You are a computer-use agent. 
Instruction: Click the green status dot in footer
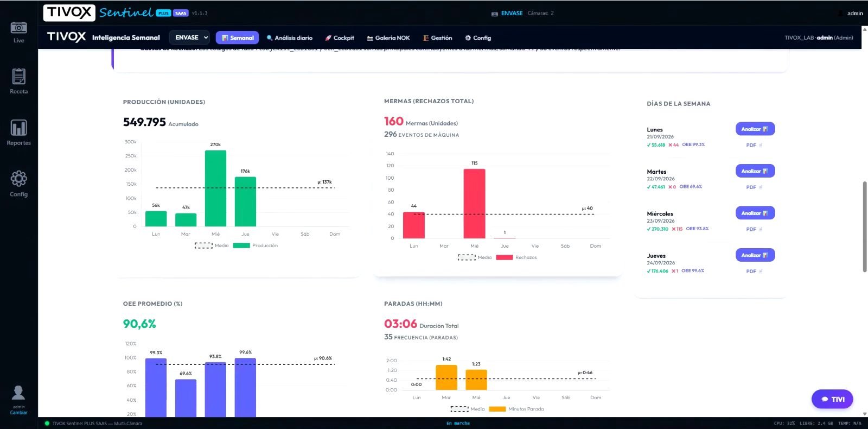click(x=47, y=424)
